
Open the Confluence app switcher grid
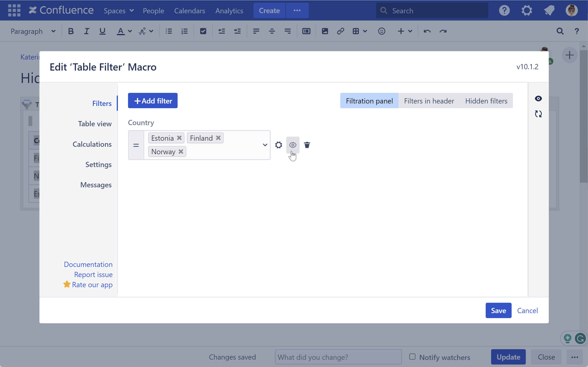(x=14, y=10)
